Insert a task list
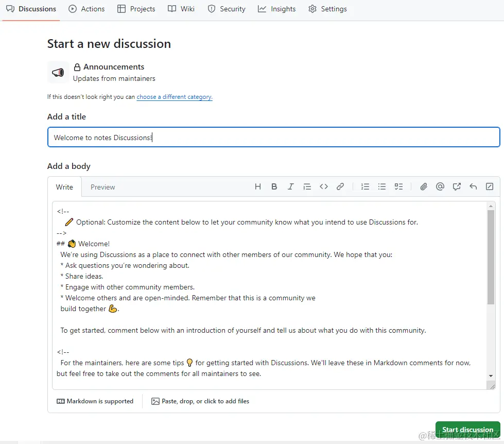The height and width of the screenshot is (444, 504). (x=398, y=187)
